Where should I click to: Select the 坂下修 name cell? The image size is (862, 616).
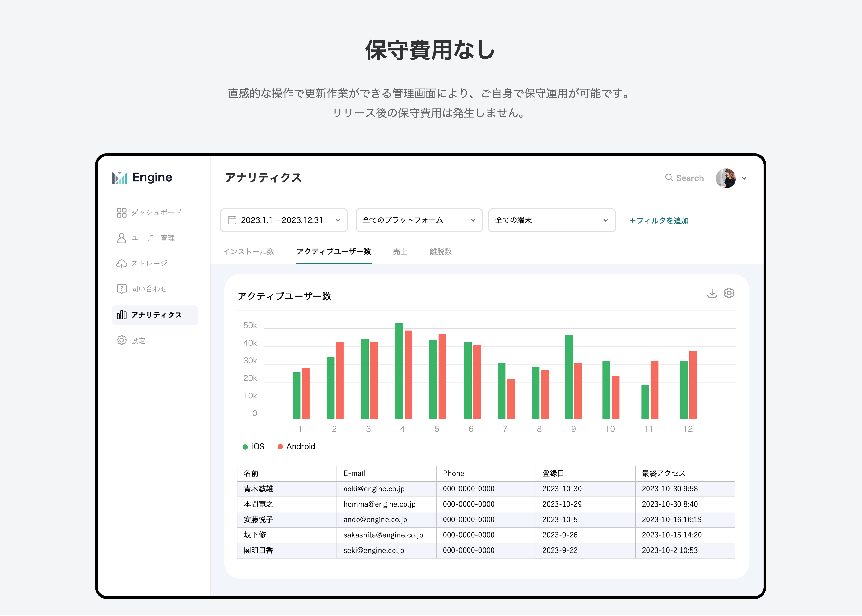coord(287,535)
